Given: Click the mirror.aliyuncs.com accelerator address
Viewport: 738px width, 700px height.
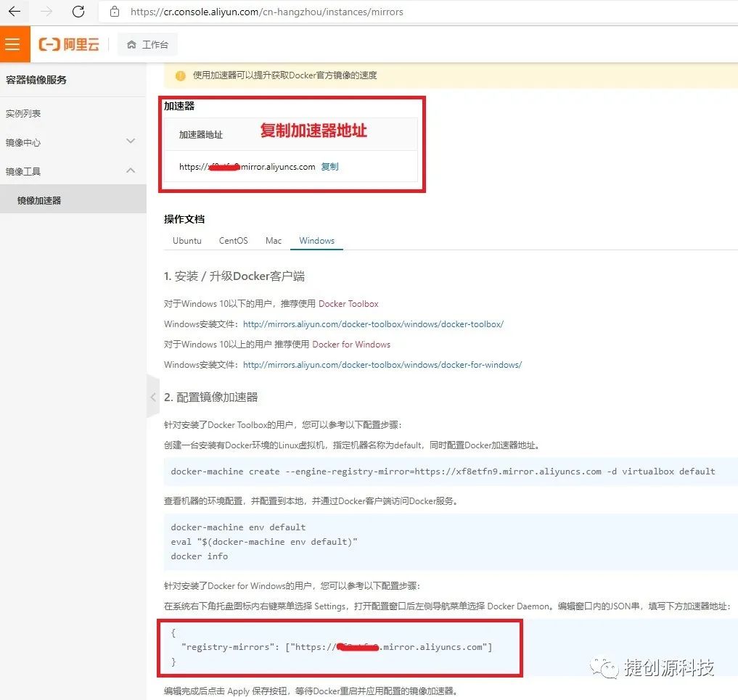Looking at the screenshot, I should coord(247,167).
